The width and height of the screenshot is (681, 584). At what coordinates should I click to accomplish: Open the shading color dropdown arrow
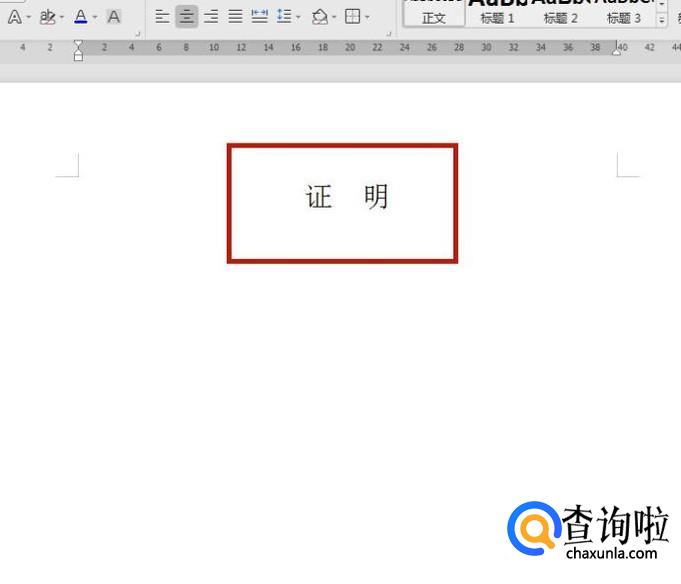tap(334, 17)
